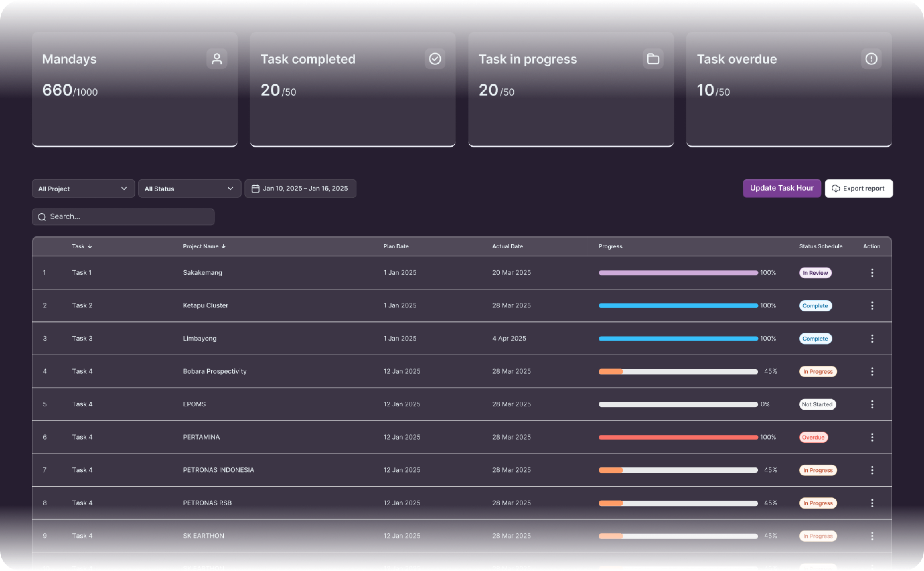
Task: Click the Progress column header
Action: coord(610,246)
